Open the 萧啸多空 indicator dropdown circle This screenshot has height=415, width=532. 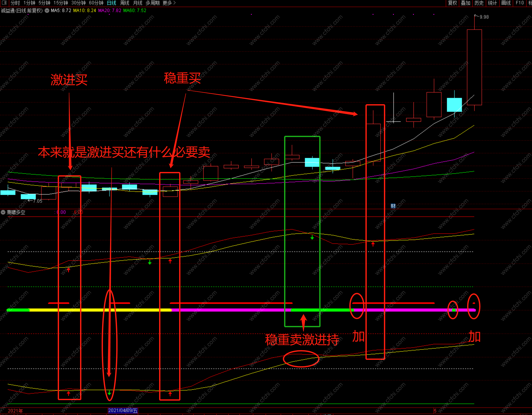click(x=3, y=212)
